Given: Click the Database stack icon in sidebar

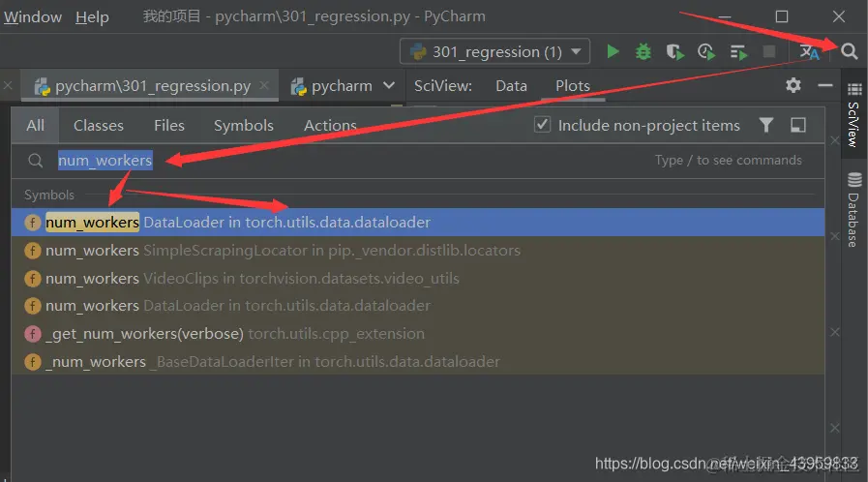Looking at the screenshot, I should click(854, 180).
